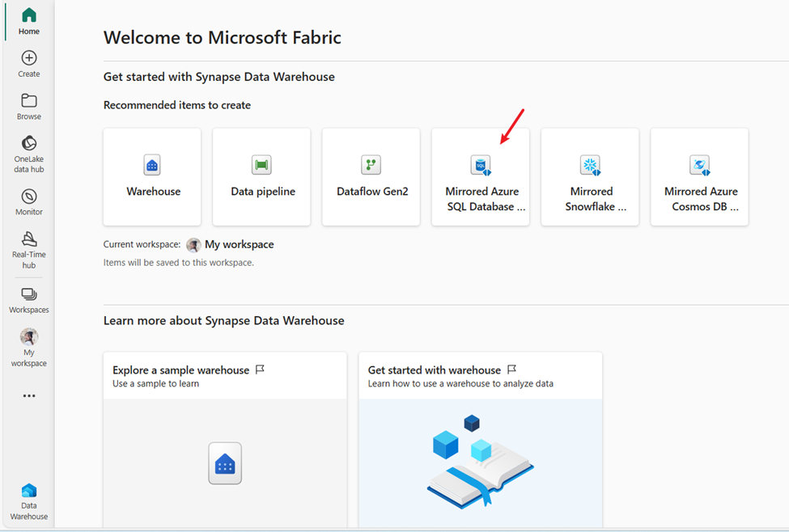789x532 pixels.
Task: Click the Recommended items to create label
Action: pos(177,105)
